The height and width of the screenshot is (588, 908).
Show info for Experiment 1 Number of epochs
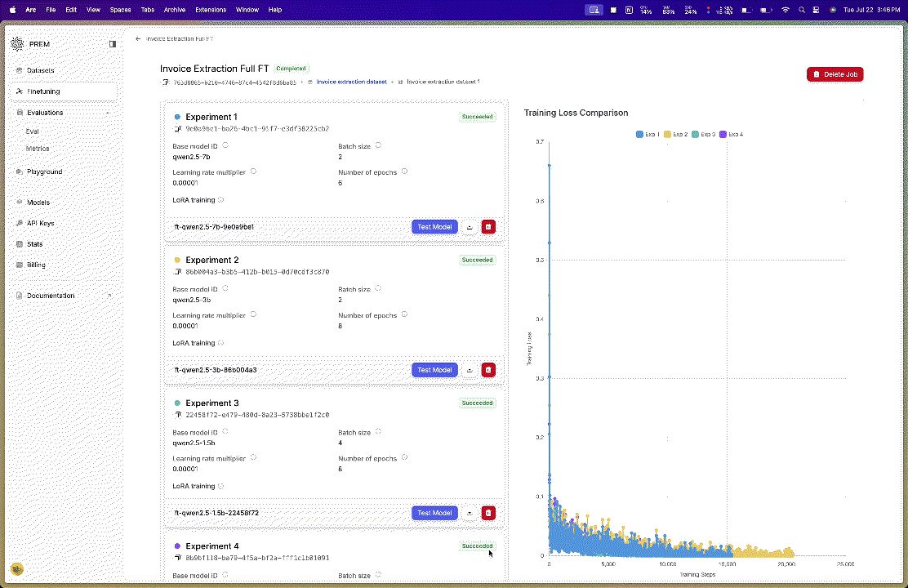[x=404, y=171]
